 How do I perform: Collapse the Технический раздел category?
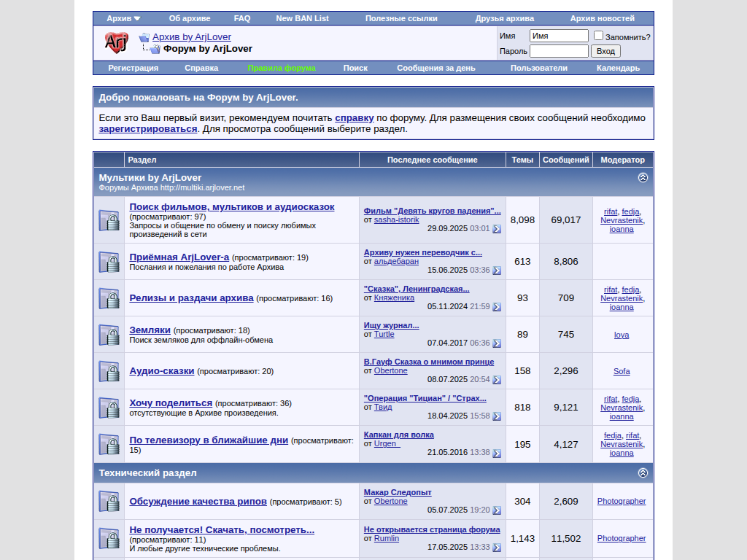click(x=643, y=472)
